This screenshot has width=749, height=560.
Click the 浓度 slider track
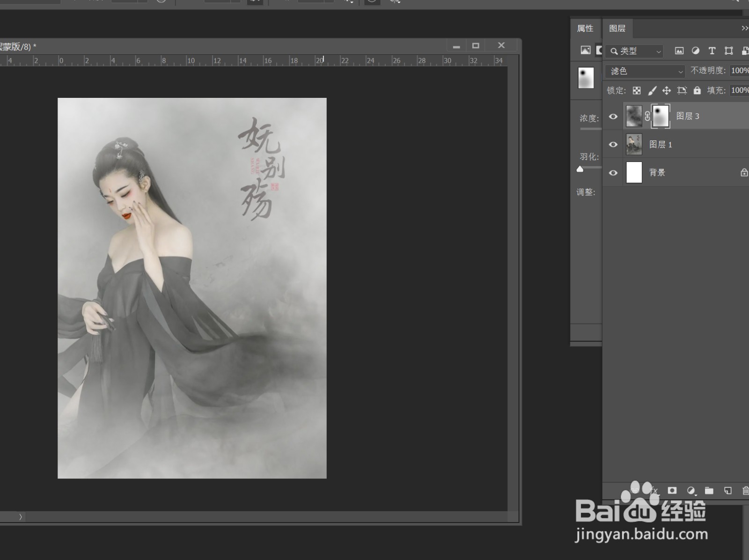[x=591, y=128]
